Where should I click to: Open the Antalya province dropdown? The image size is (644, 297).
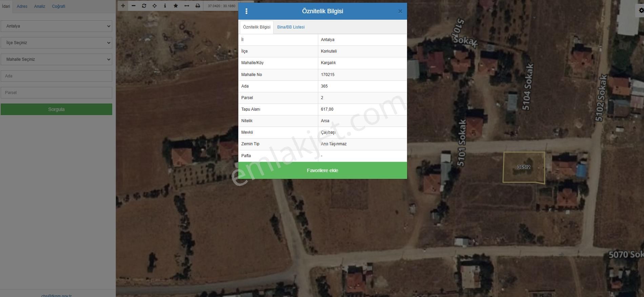coord(56,26)
